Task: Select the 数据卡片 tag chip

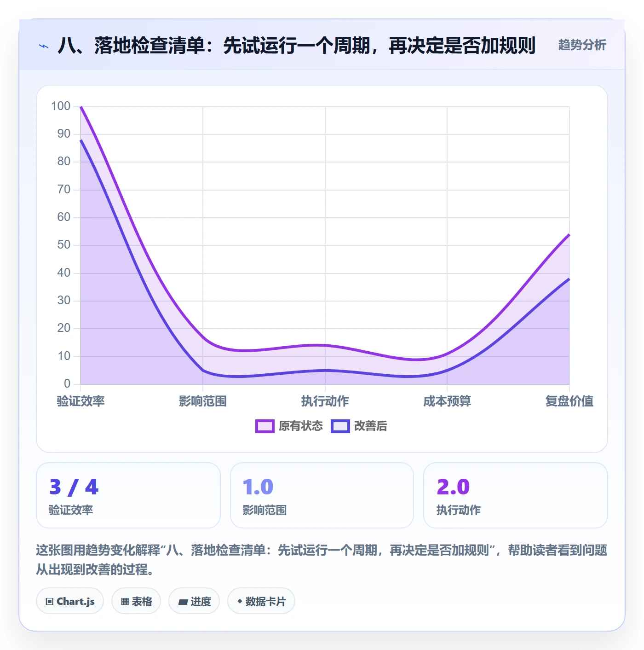Action: click(261, 601)
